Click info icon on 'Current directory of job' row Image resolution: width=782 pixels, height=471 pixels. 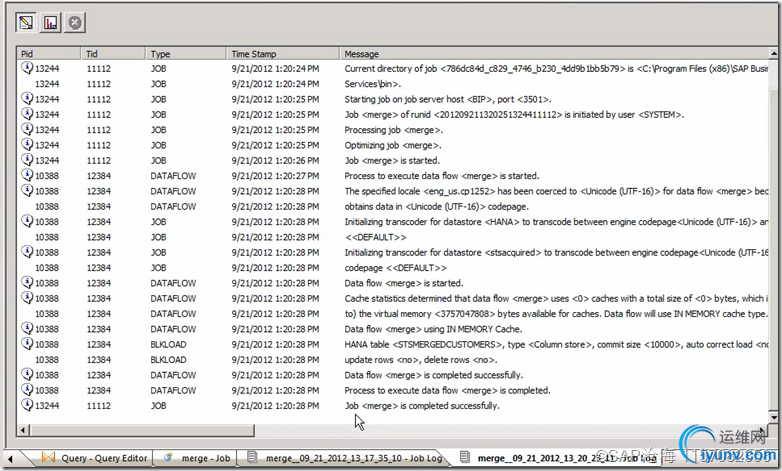(27, 68)
